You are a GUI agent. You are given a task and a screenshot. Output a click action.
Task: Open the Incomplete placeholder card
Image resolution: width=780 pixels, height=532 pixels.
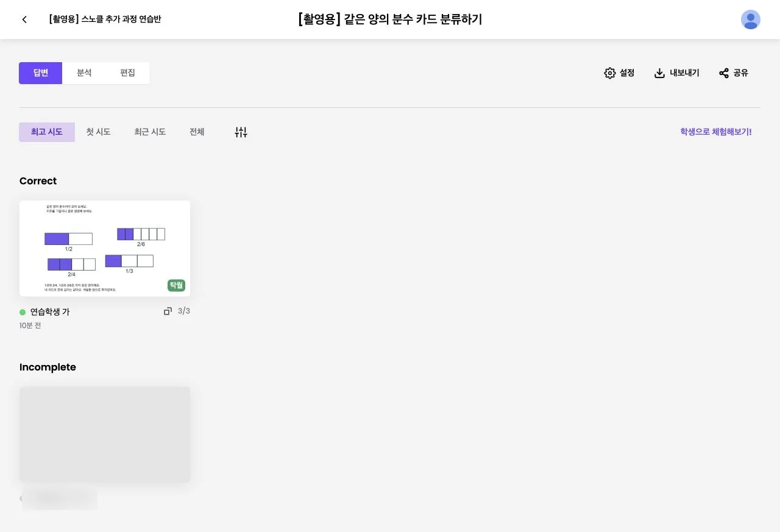105,435
